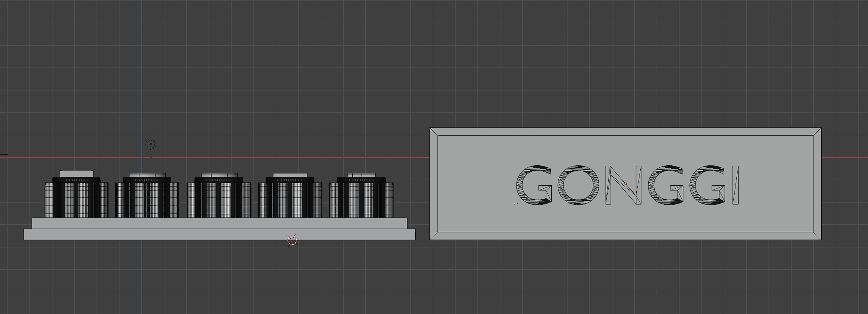Select the upper narrower base slab under cylinders
The image size is (868, 314).
coord(219,223)
